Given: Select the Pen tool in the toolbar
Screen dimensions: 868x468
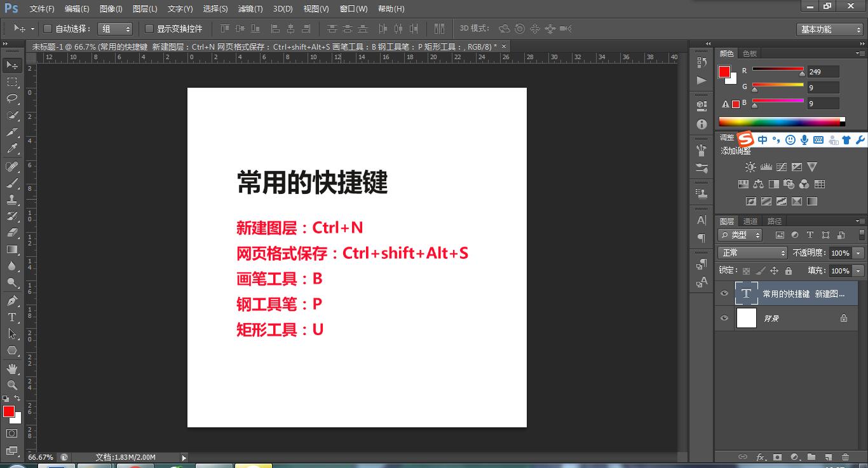Looking at the screenshot, I should click(11, 299).
